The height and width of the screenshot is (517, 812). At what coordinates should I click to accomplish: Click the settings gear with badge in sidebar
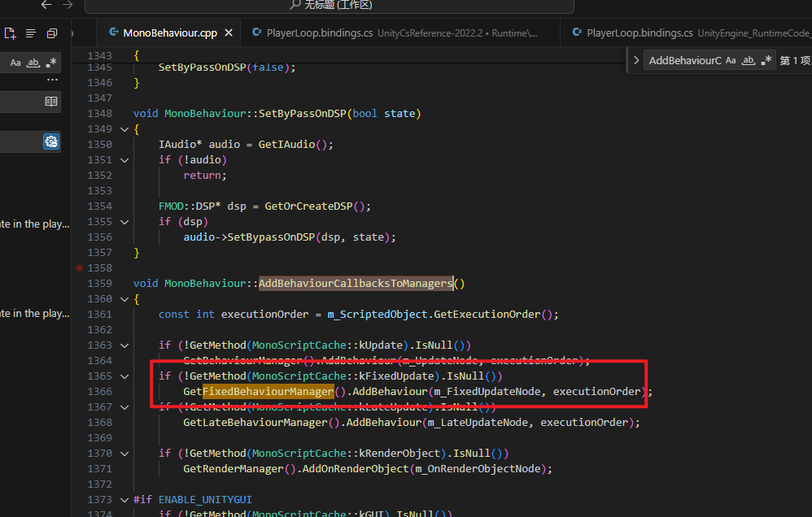(51, 141)
